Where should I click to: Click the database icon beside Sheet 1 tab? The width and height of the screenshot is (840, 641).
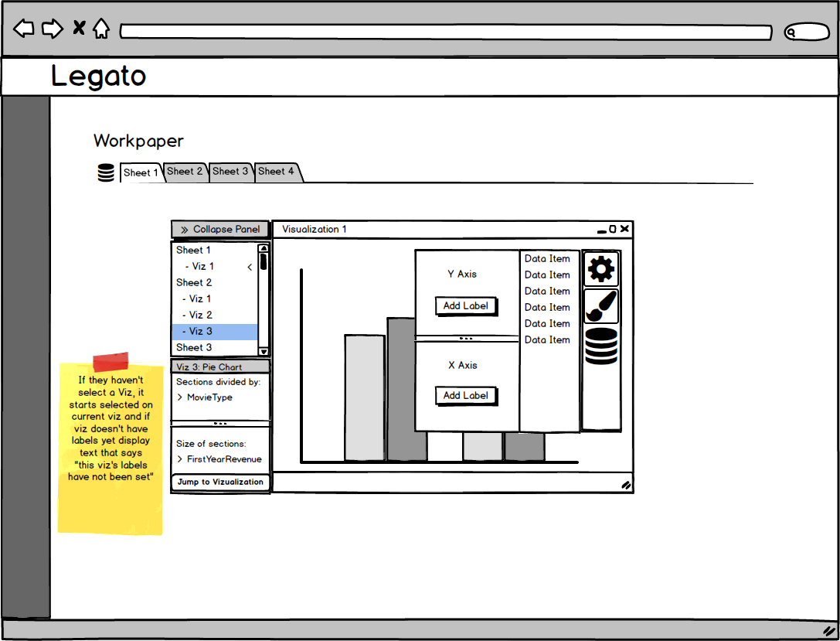click(106, 172)
